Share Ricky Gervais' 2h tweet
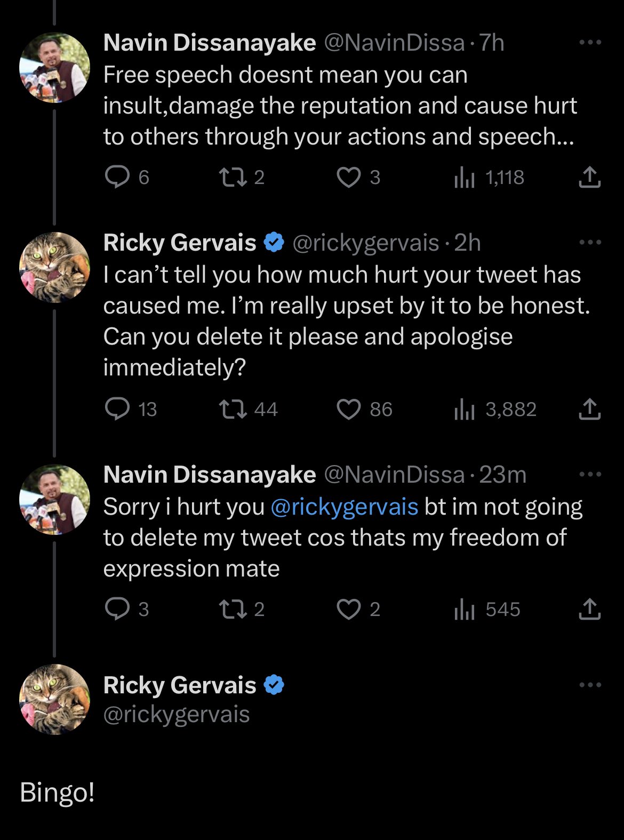Viewport: 624px width, 840px height. [x=589, y=409]
